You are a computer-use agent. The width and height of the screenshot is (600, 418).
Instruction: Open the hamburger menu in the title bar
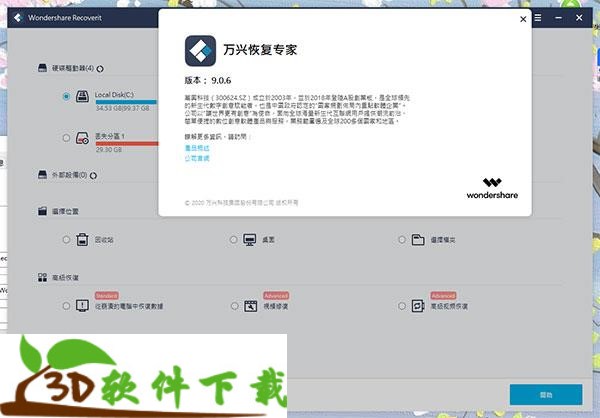coord(538,18)
